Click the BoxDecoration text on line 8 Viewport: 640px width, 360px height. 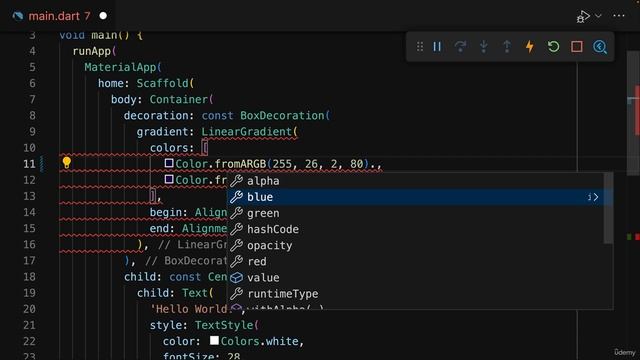(282, 116)
